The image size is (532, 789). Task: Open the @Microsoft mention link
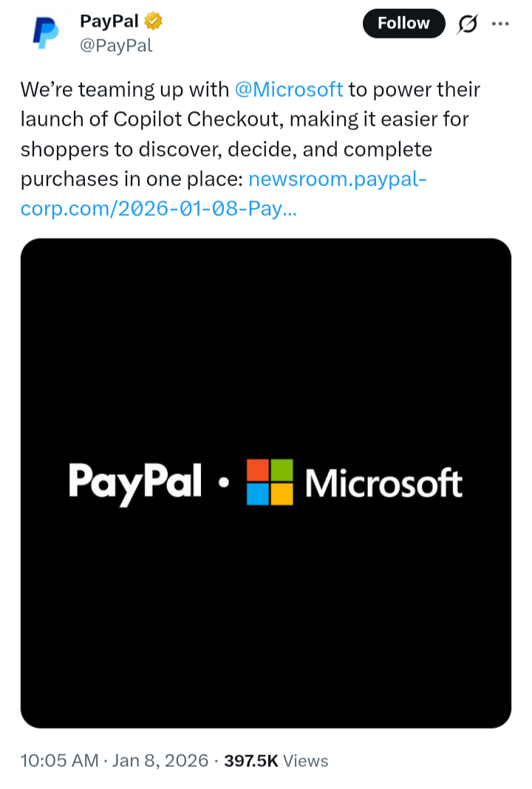point(289,89)
